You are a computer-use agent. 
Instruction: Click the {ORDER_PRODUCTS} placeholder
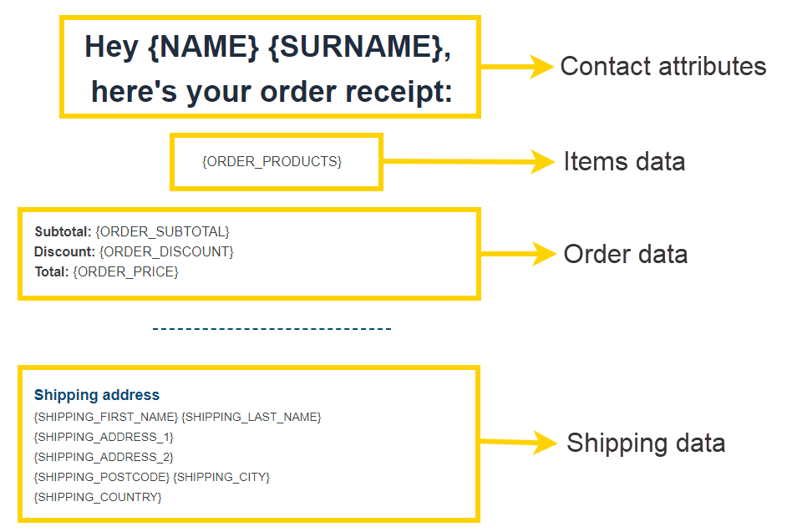[272, 162]
